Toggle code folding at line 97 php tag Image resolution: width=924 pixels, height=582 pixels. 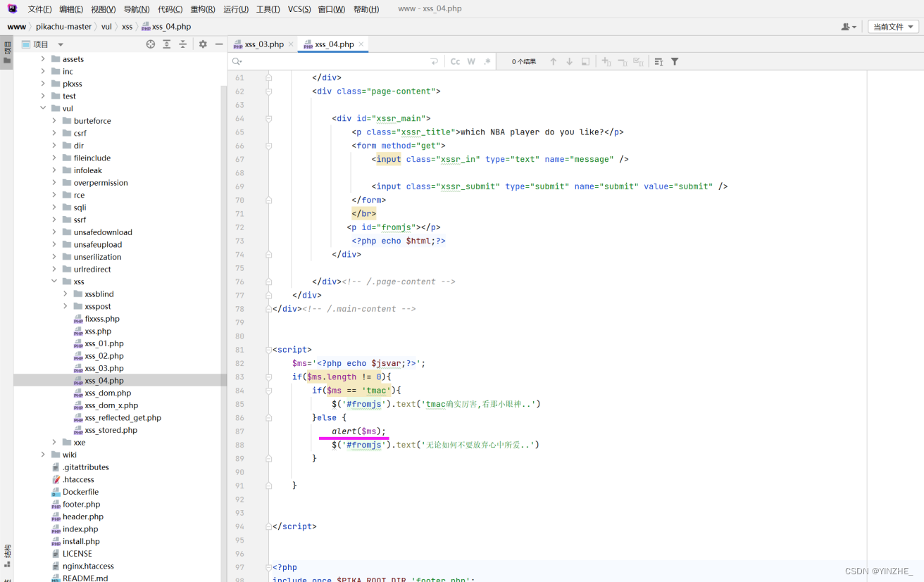[x=268, y=567]
